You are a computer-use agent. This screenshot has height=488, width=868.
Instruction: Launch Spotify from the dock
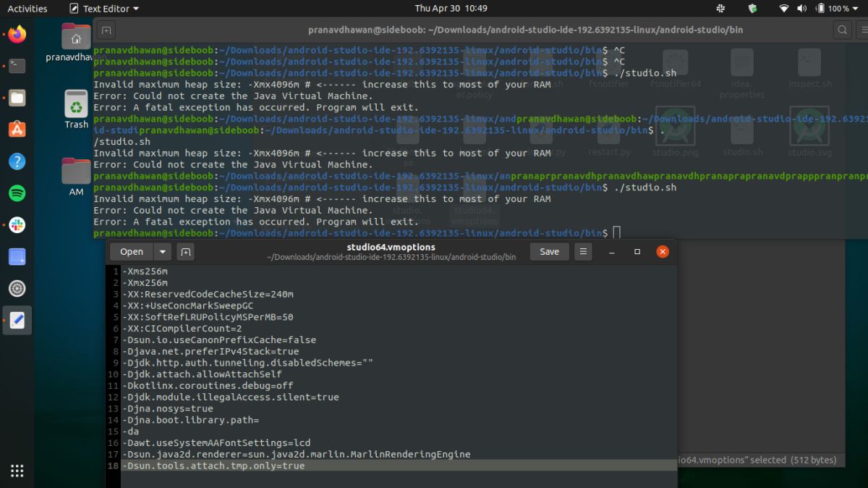click(x=17, y=193)
